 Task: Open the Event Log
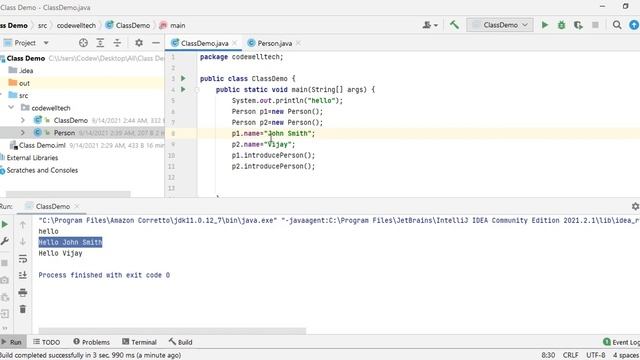621,342
